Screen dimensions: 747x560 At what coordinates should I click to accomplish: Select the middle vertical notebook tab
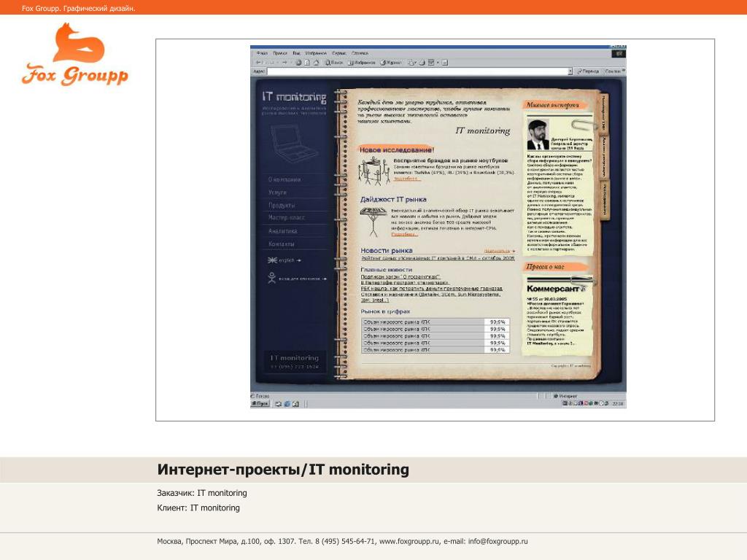(604, 157)
